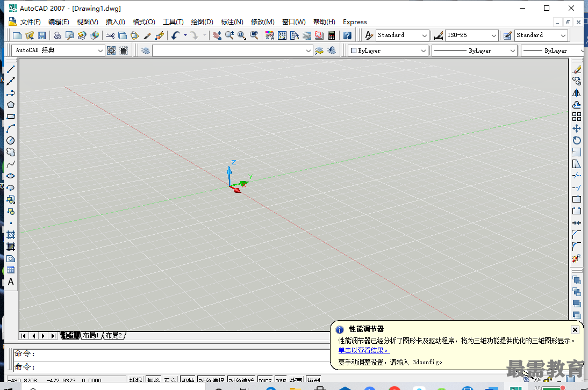Viewport: 588px width, 390px height.
Task: Toggle DUCS dynamic UCS in status bar
Action: [x=265, y=379]
